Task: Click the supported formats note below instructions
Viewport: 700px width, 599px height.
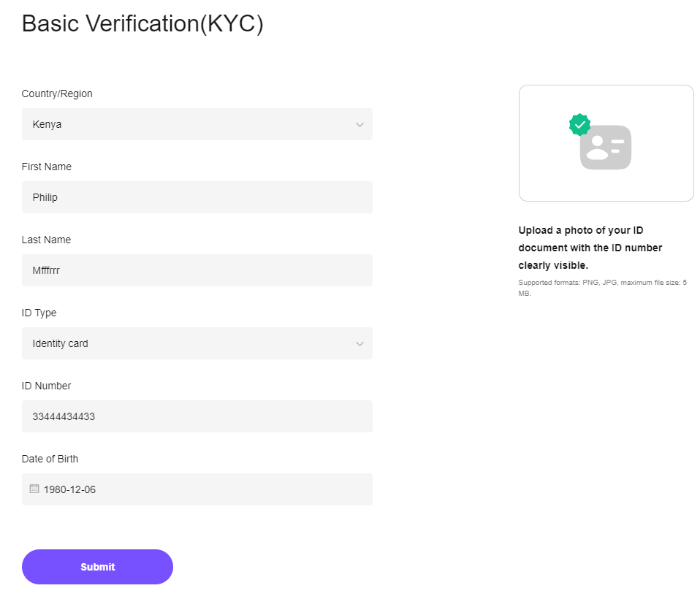Action: click(602, 287)
